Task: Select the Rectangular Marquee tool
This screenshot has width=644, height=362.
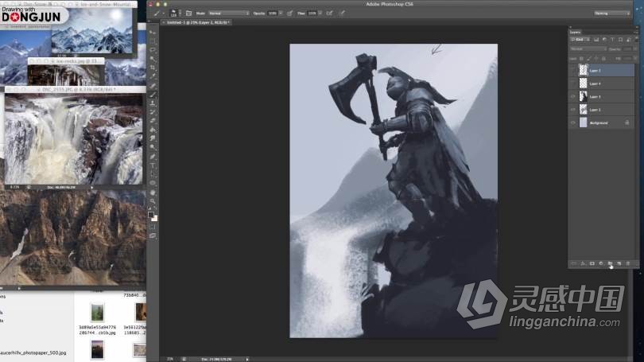Action: pos(153,41)
